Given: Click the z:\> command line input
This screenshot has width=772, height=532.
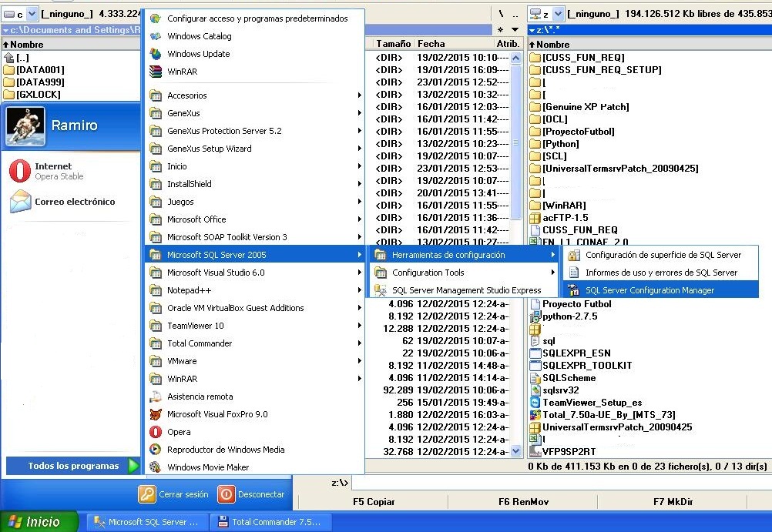Looking at the screenshot, I should 561,483.
